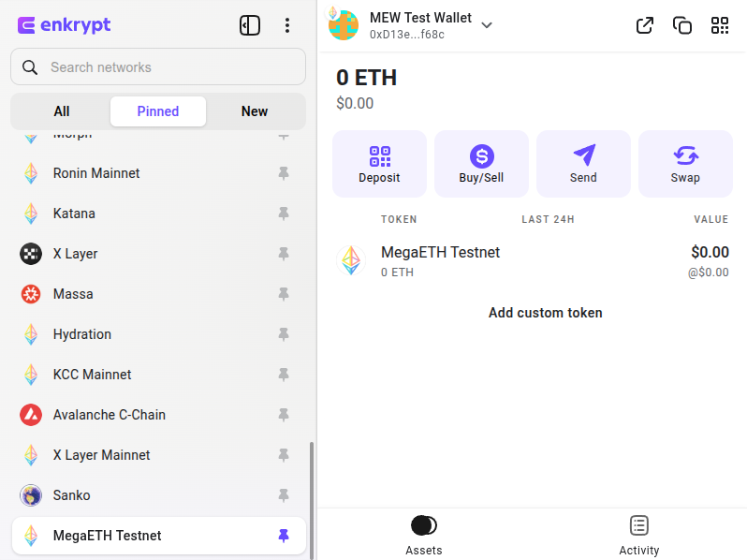Viewport: 747px width, 560px height.
Task: Click the Deposit button
Action: tap(379, 164)
